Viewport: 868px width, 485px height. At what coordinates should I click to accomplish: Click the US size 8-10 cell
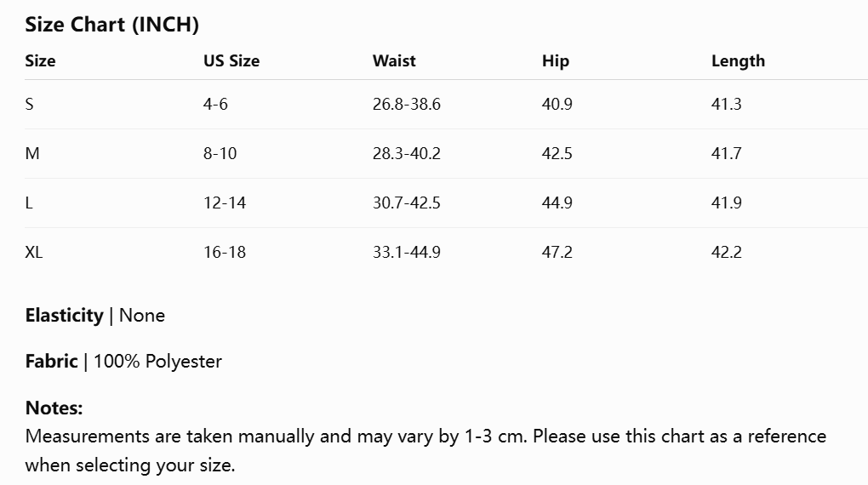click(x=220, y=153)
